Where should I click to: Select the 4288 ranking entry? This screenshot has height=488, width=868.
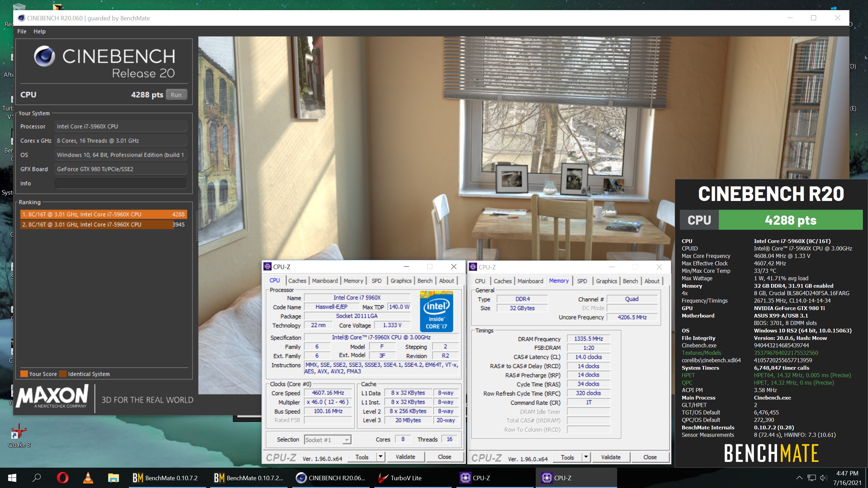[x=103, y=214]
